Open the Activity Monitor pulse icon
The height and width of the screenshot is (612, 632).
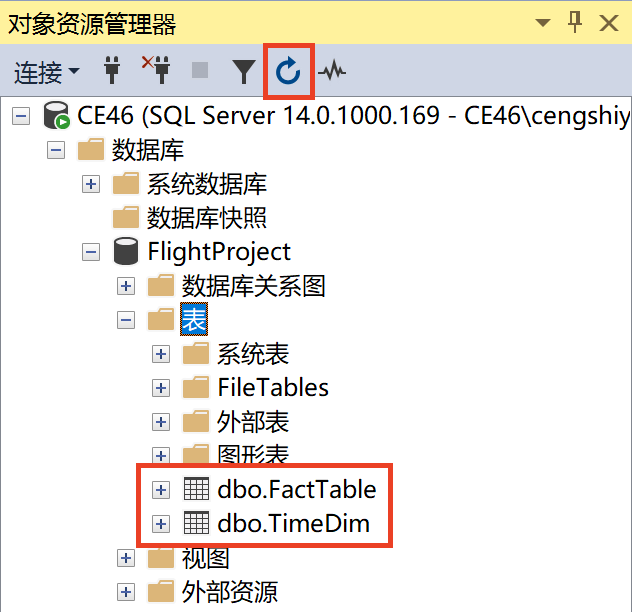point(332,71)
